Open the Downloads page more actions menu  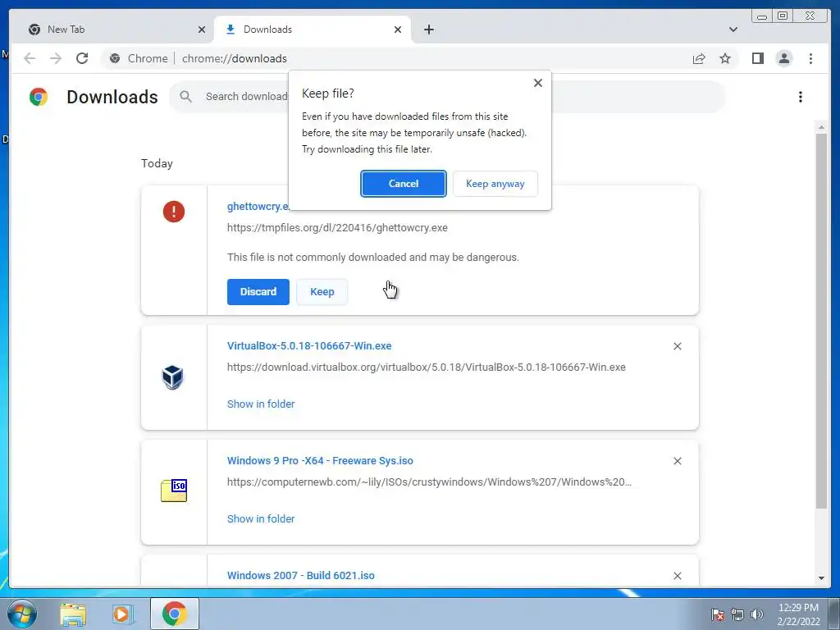(801, 97)
